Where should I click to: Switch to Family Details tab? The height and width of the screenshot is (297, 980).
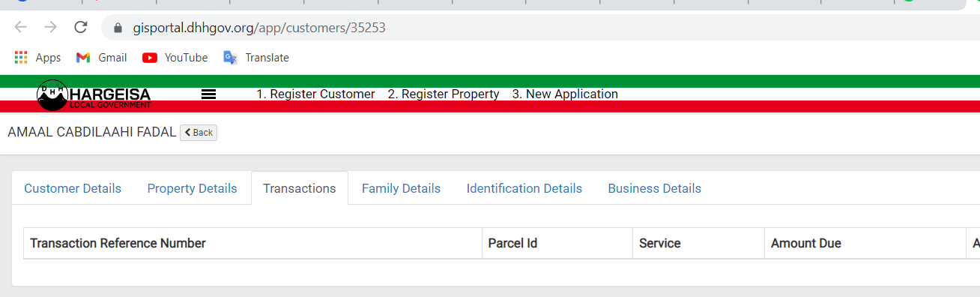[401, 188]
